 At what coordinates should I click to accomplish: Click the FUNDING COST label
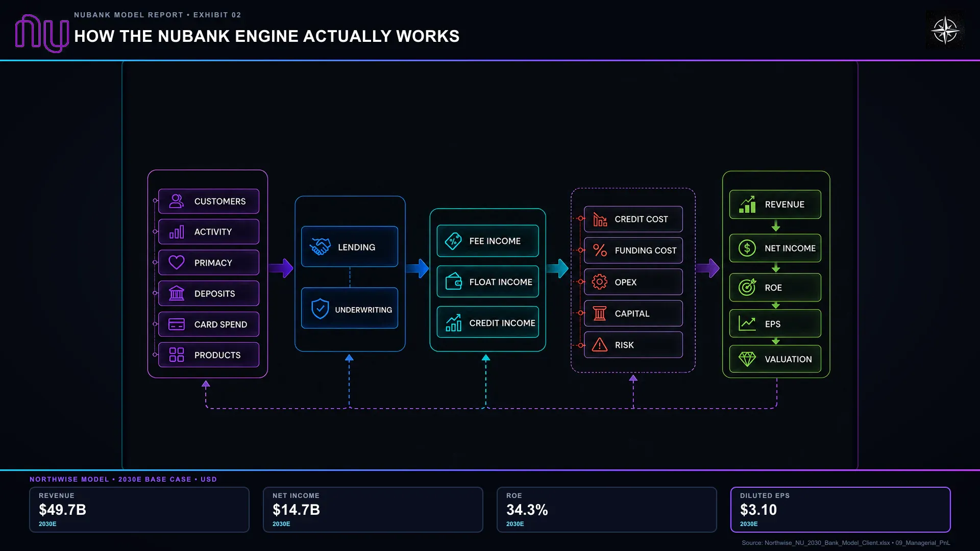(646, 251)
